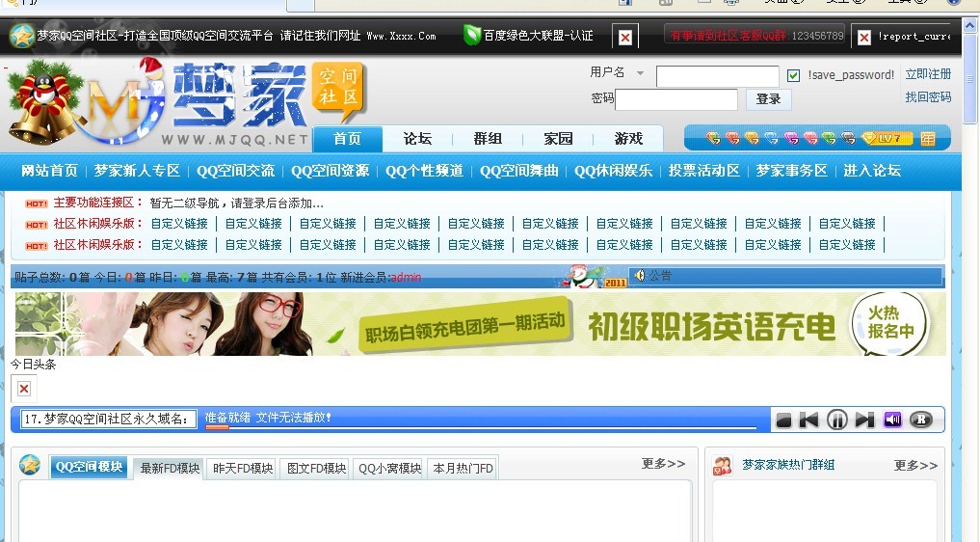This screenshot has width=980, height=542.
Task: Select the 最新FD模块 tab
Action: point(170,468)
